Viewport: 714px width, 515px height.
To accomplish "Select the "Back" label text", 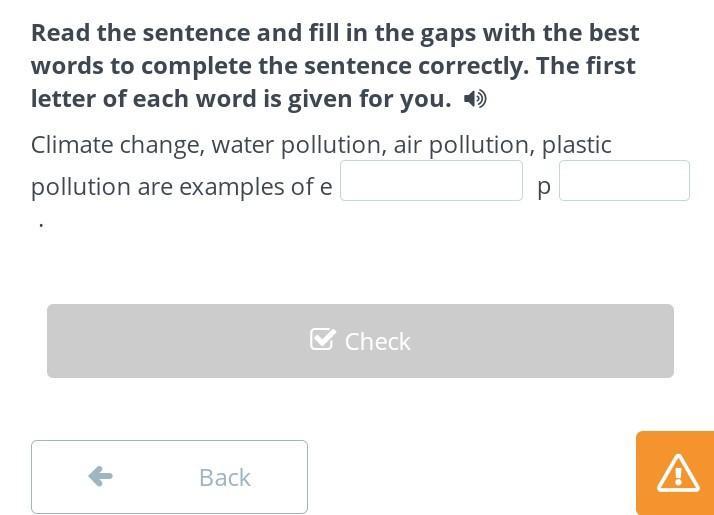I will (x=225, y=478).
